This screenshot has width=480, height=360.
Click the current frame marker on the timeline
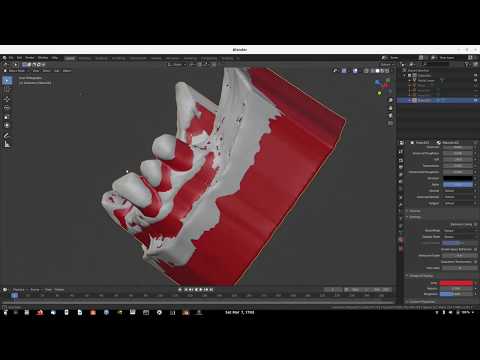point(14,295)
